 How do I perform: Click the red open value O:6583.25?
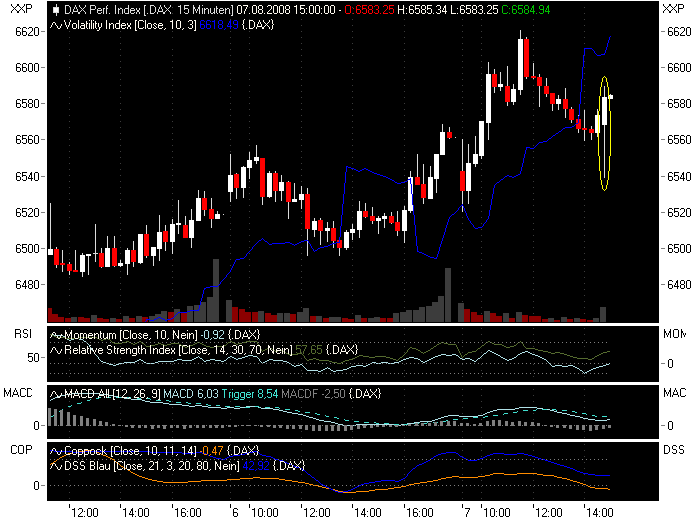[369, 10]
